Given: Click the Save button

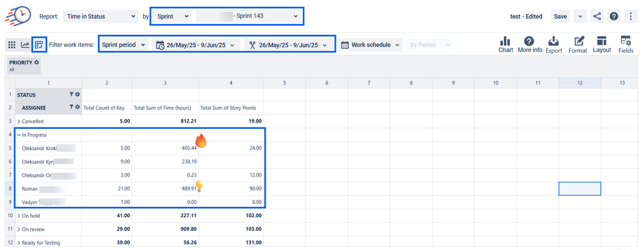Looking at the screenshot, I should [560, 16].
